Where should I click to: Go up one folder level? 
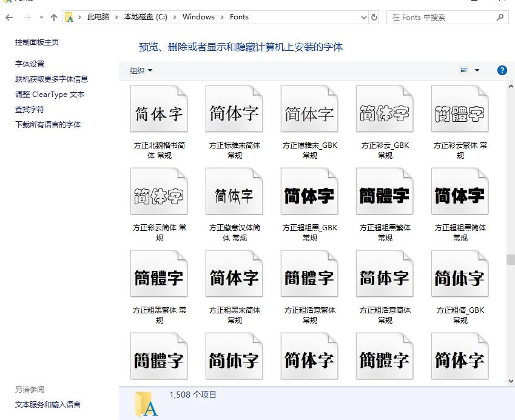point(54,18)
